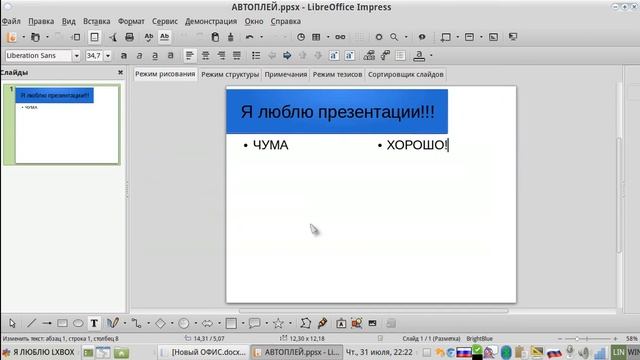Toggle bullets on/off

[256, 56]
